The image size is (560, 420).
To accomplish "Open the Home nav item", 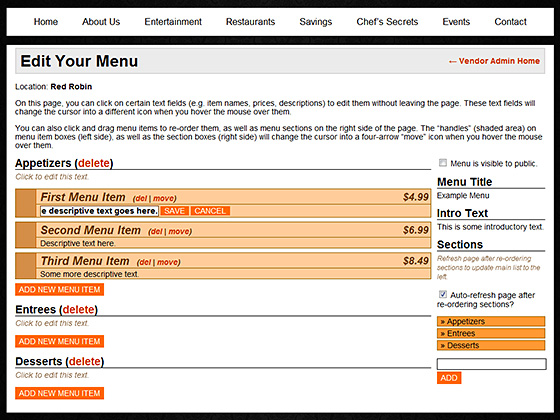I will 46,22.
